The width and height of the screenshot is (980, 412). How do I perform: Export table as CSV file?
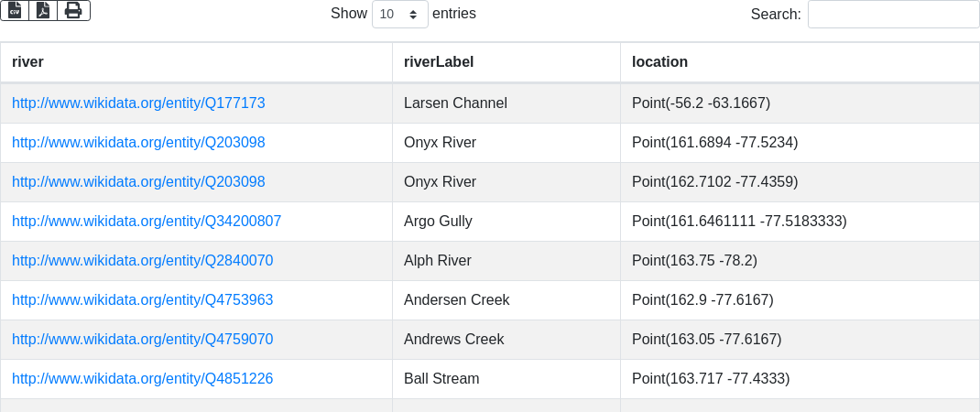click(x=15, y=10)
